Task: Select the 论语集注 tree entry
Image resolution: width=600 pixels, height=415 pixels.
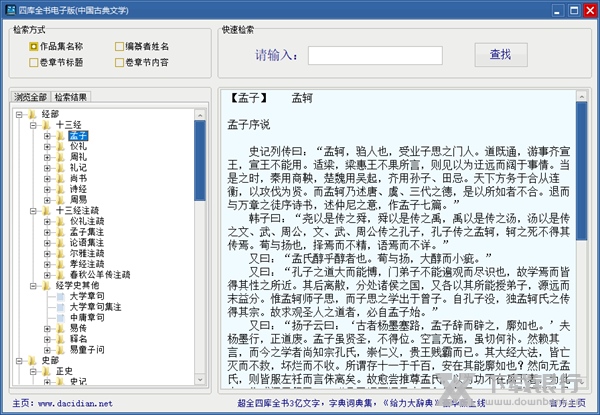Action: [87, 242]
